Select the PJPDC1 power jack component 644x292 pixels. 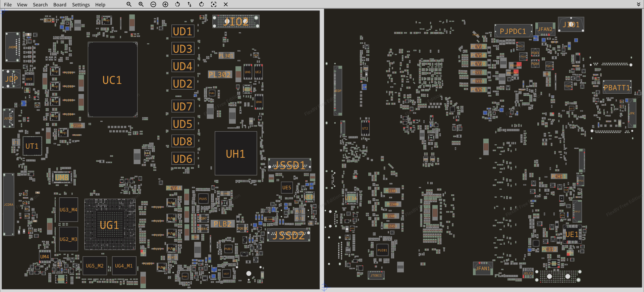coord(513,31)
